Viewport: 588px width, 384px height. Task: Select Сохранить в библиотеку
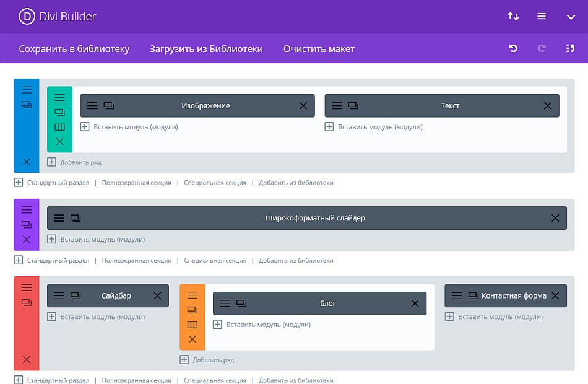tap(75, 48)
